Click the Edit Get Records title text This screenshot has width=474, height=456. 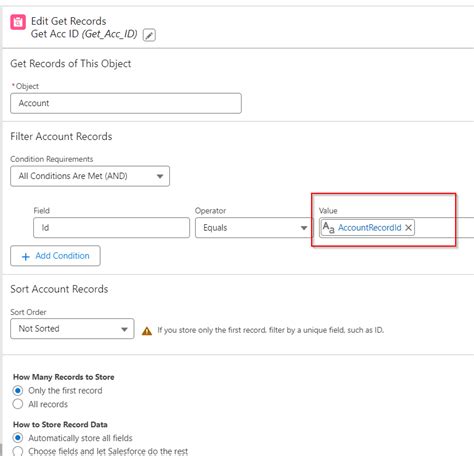click(x=69, y=21)
